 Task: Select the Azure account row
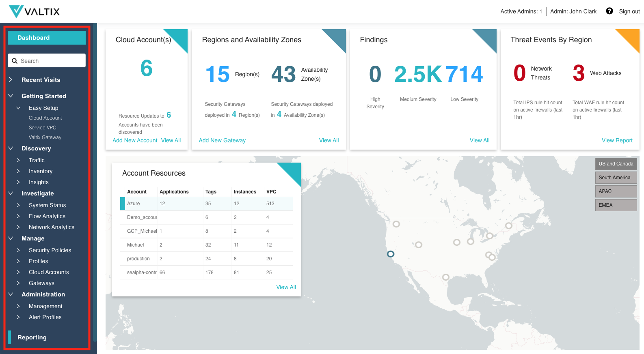pyautogui.click(x=206, y=204)
